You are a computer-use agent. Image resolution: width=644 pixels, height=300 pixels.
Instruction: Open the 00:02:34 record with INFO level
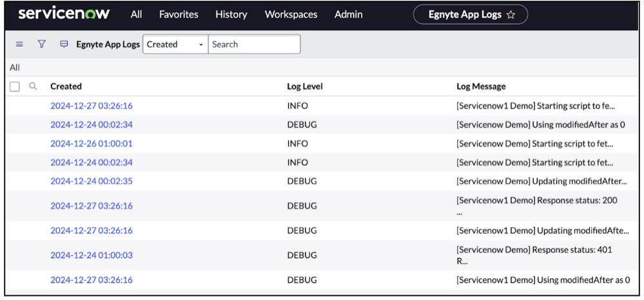point(92,163)
